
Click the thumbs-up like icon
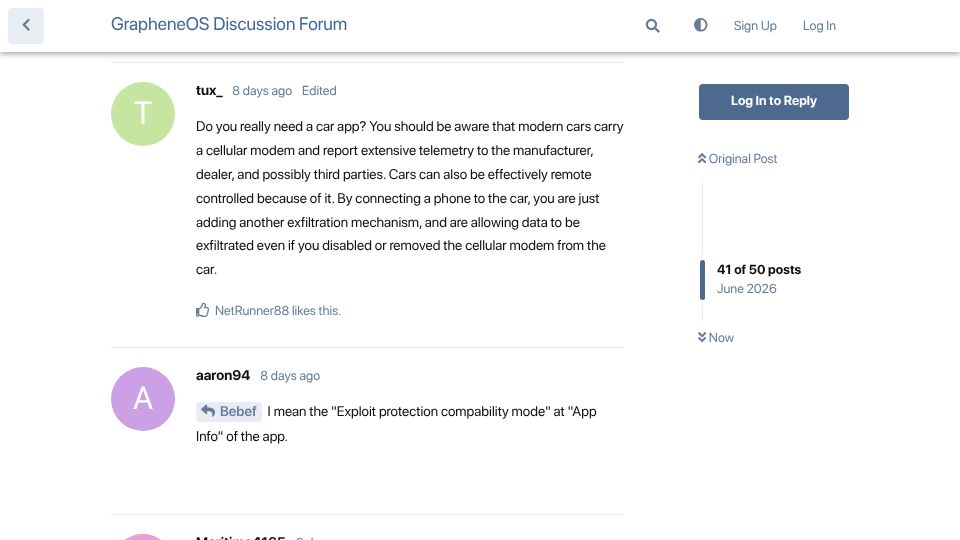[x=203, y=310]
